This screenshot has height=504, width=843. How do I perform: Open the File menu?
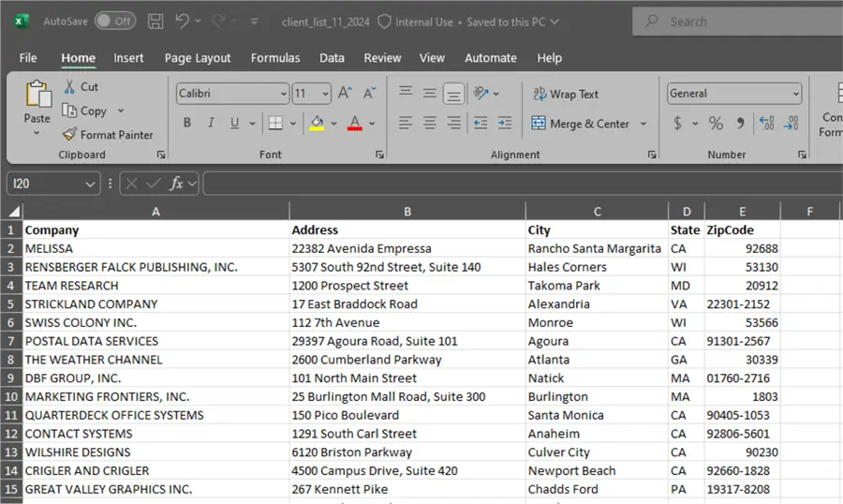(28, 57)
